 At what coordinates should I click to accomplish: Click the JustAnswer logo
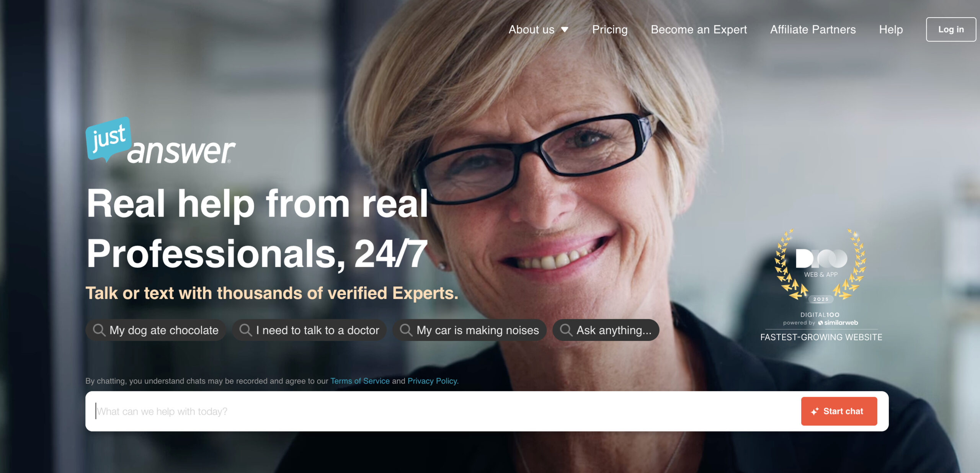click(x=160, y=140)
